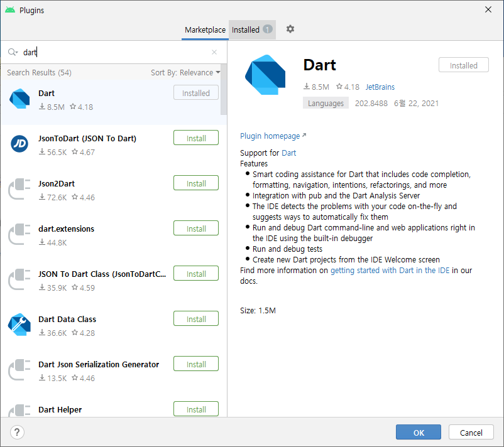Confirm with the OK button

418,432
